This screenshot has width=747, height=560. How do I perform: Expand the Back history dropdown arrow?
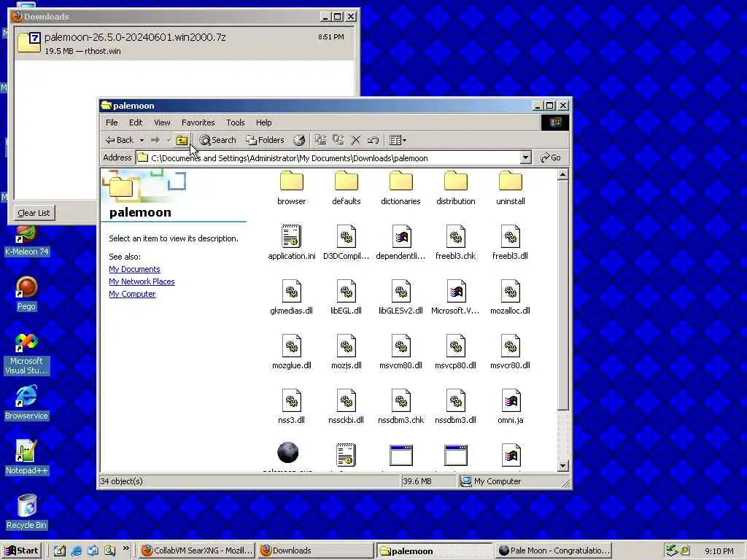(x=142, y=140)
